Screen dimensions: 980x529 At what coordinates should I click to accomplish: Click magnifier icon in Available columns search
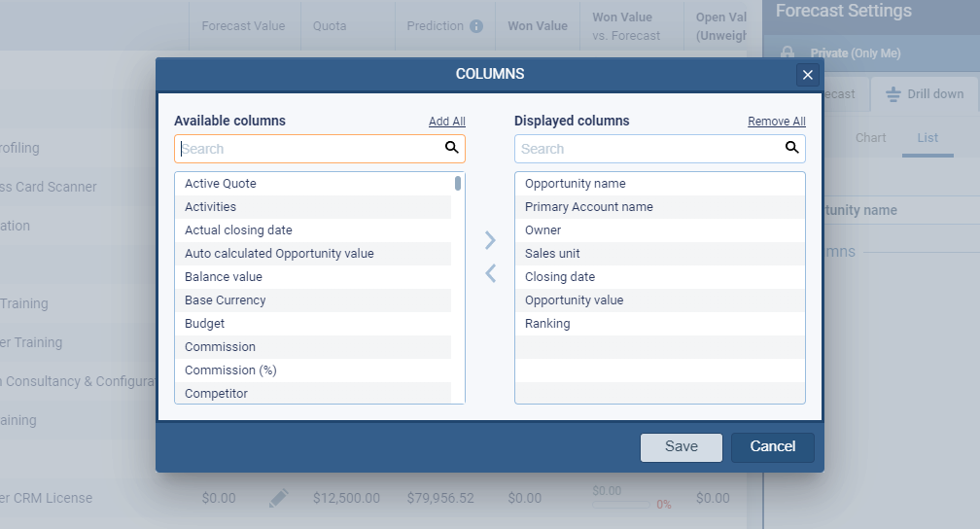(451, 148)
